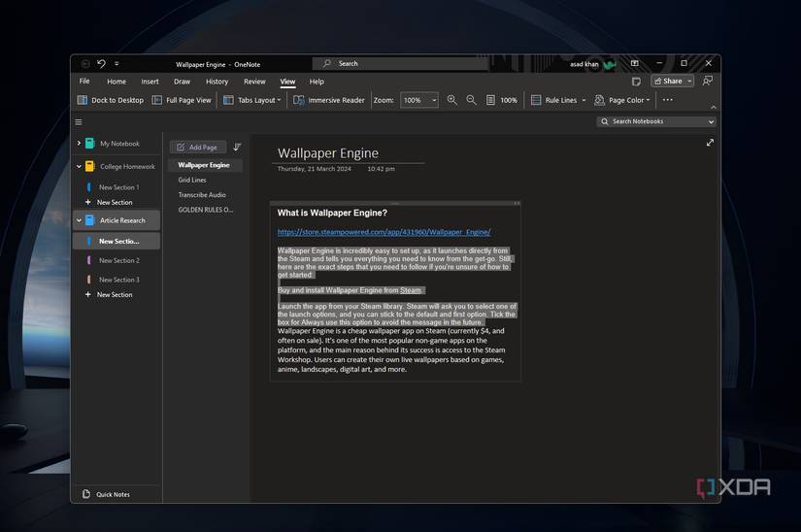801x532 pixels.
Task: Toggle navigation pane hamburger icon
Action: pos(79,122)
